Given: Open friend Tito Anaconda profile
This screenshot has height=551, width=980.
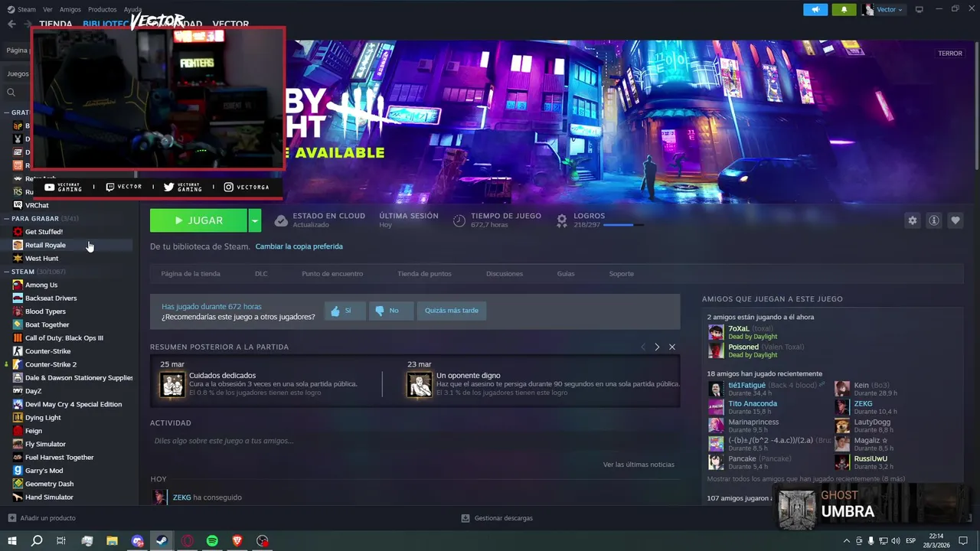Looking at the screenshot, I should [x=753, y=403].
